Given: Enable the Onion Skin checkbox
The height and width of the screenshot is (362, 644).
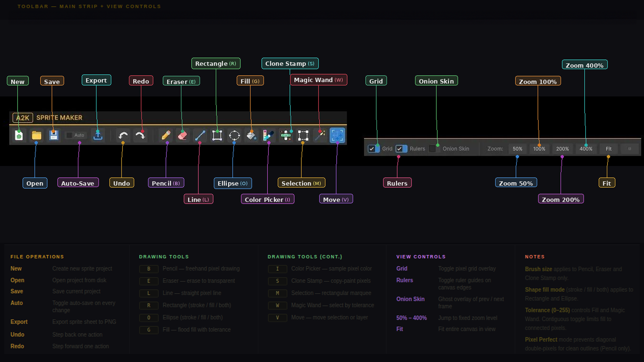Looking at the screenshot, I should 433,149.
